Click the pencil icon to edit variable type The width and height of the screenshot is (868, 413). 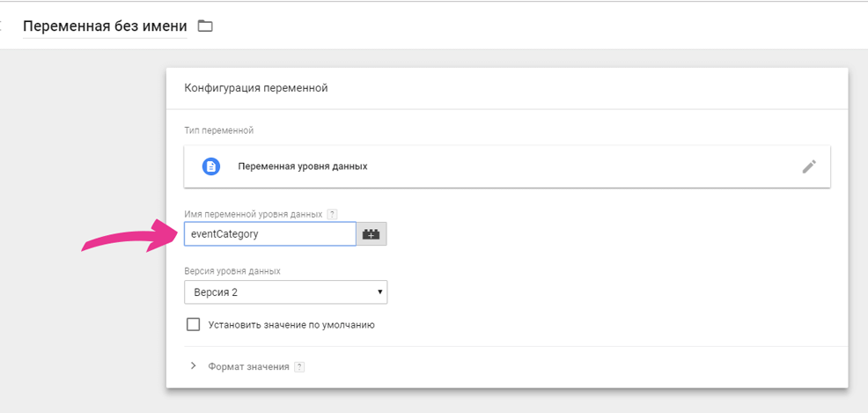(x=809, y=166)
